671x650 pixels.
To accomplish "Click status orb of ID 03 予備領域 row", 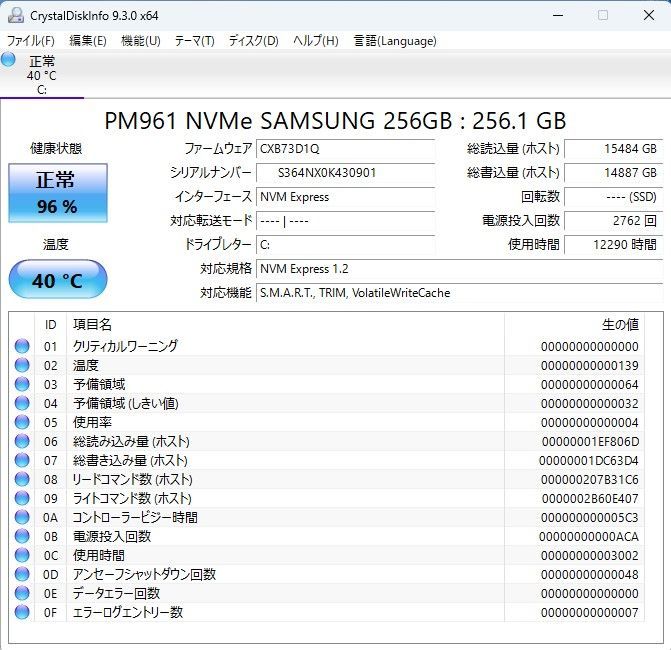I will tap(22, 384).
